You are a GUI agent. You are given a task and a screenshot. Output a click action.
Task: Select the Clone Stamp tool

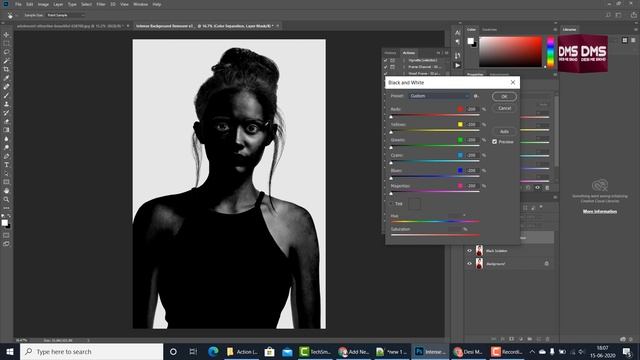click(x=6, y=104)
